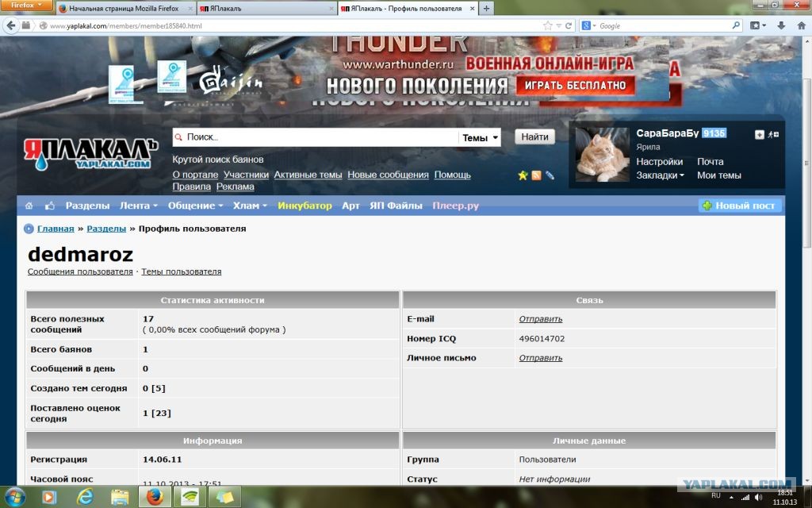Open Арт section
812x508 pixels.
pyautogui.click(x=350, y=206)
